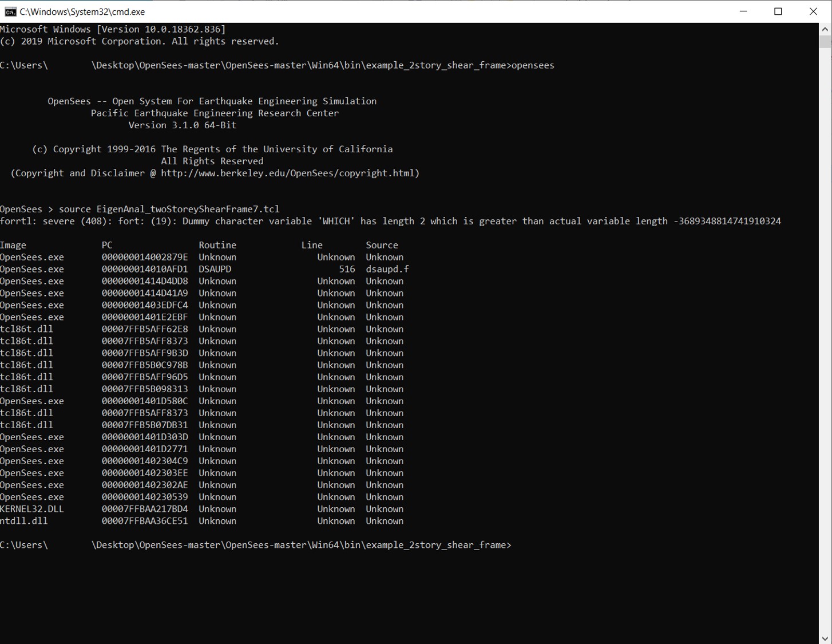Click the ntdll.dll entry in the trace
This screenshot has height=644, width=832.
(x=25, y=520)
